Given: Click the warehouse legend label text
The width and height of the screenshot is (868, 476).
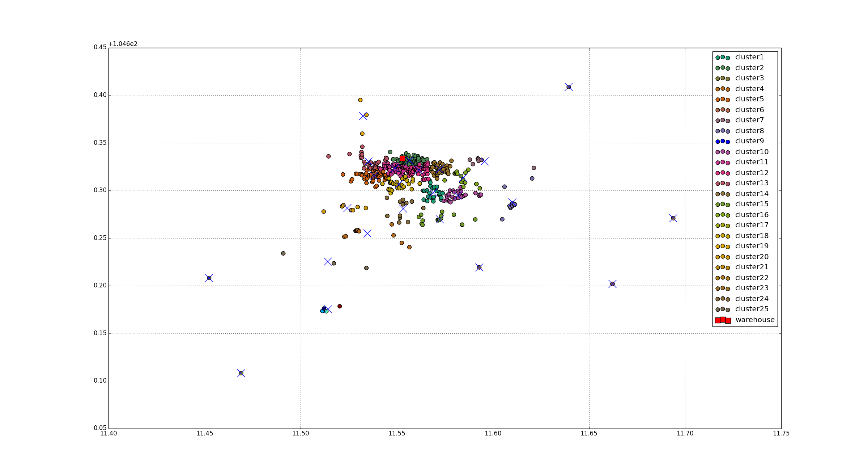Looking at the screenshot, I should coord(755,320).
